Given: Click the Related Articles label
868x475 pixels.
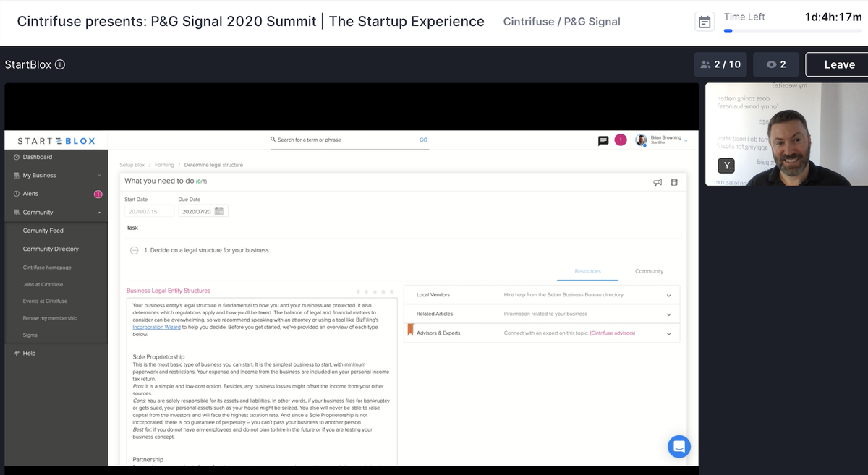Looking at the screenshot, I should pos(435,314).
